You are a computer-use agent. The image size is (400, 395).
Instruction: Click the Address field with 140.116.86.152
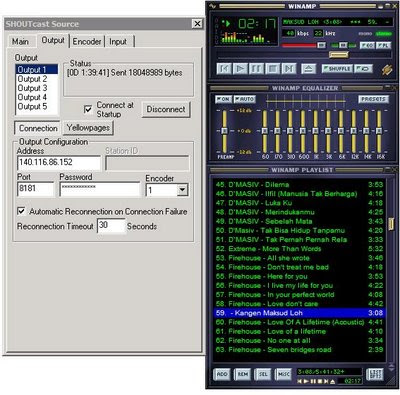click(x=59, y=163)
